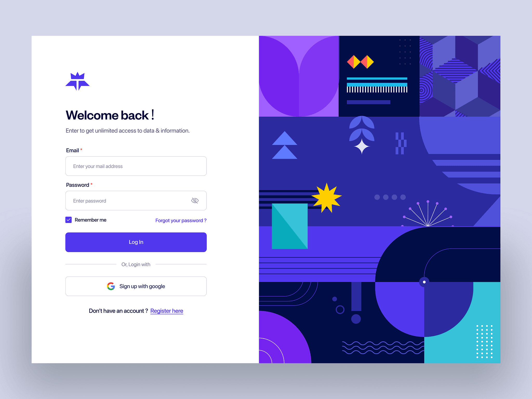Select the Email input field

point(137,167)
